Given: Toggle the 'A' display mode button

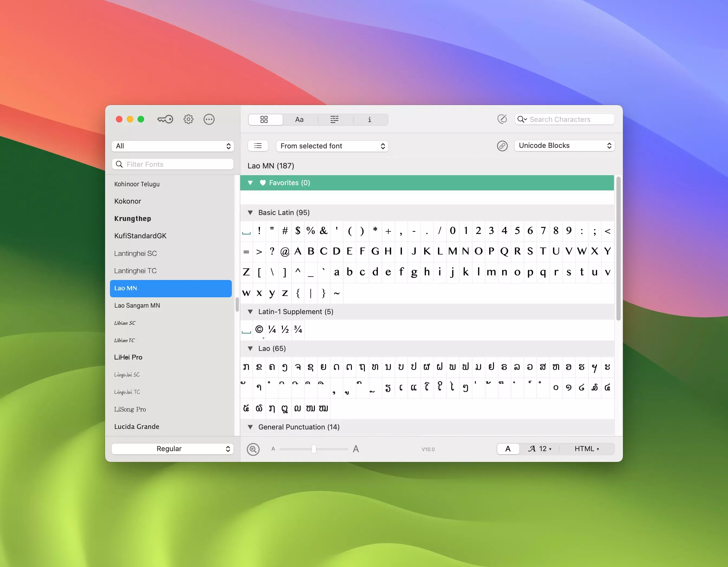Looking at the screenshot, I should [x=508, y=449].
